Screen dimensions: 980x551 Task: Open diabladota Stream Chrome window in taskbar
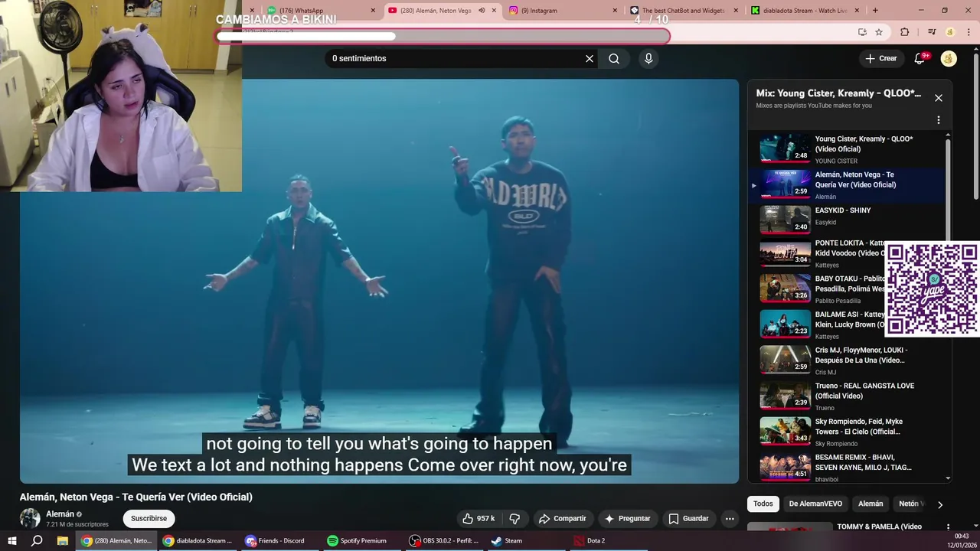pos(197,540)
